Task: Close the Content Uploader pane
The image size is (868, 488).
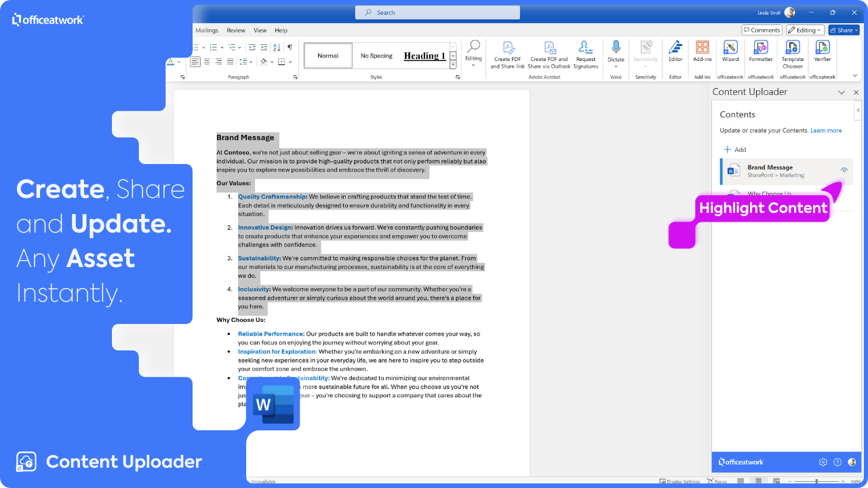Action: point(856,92)
